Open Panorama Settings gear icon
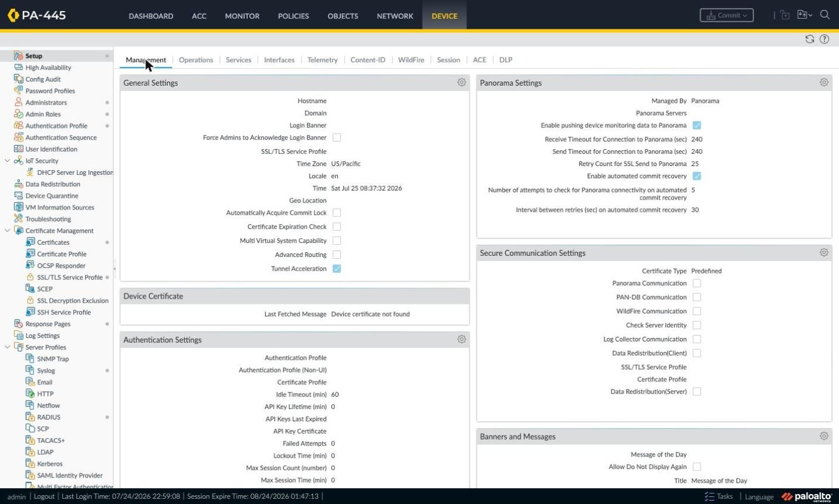This screenshot has width=839, height=504. tap(824, 83)
